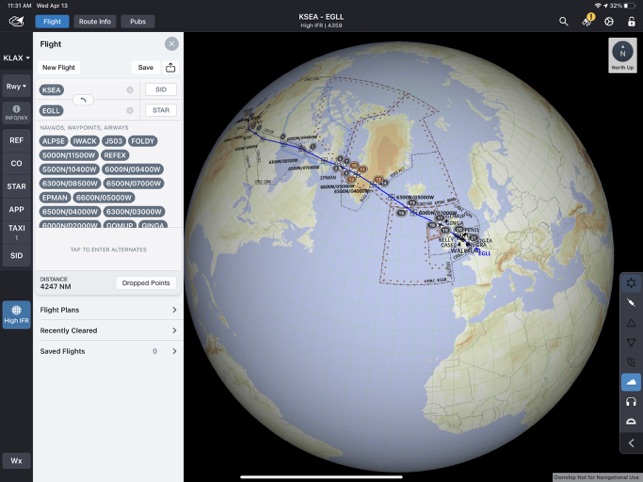Tap the alternates entry field

coord(108,249)
